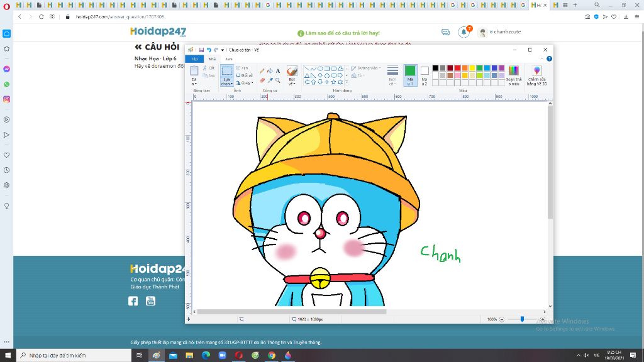Click the Paint zoom slider handle
Image resolution: width=644 pixels, height=362 pixels.
[x=522, y=319]
